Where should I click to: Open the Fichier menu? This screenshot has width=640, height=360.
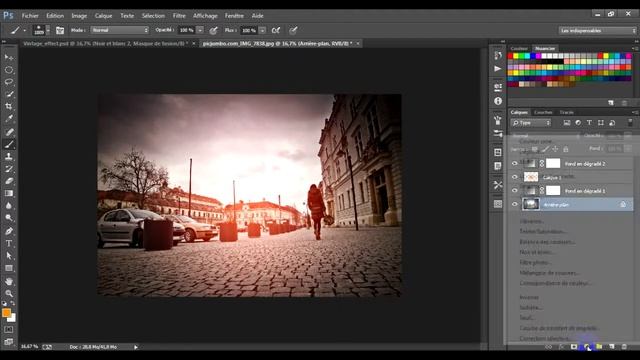[x=30, y=16]
